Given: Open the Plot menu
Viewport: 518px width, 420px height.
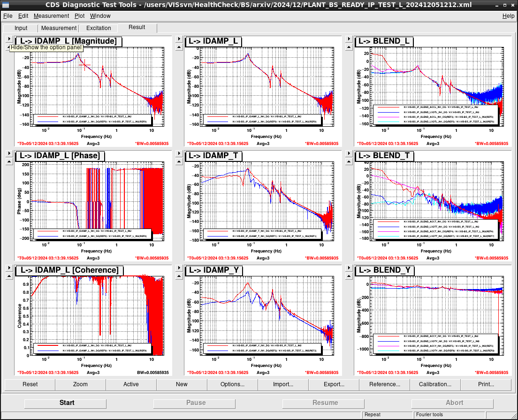Looking at the screenshot, I should pos(79,16).
